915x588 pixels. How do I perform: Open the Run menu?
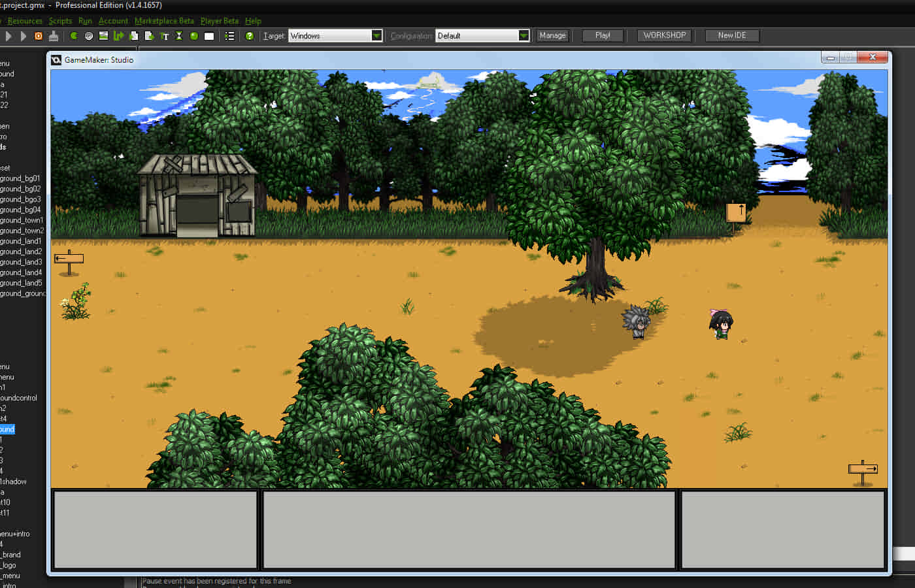(85, 21)
